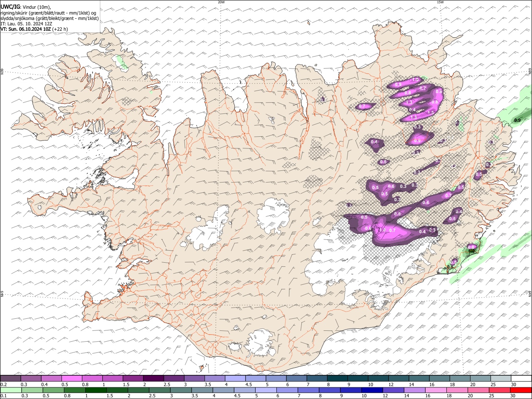Pick the 20 swatch in upper legend row
Image resolution: width=532 pixels, height=399 pixels.
[480, 378]
